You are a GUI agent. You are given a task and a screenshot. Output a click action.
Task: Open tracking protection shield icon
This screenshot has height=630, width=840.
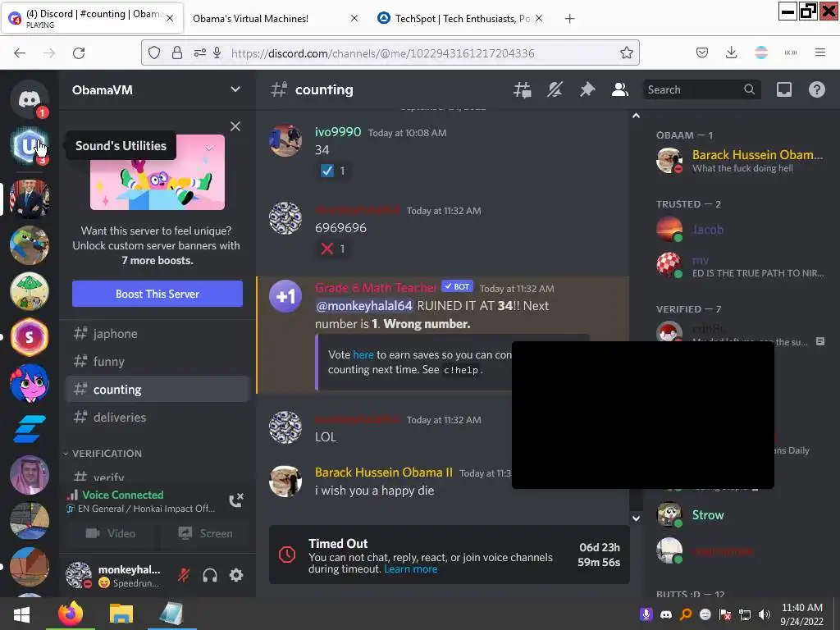coord(154,53)
